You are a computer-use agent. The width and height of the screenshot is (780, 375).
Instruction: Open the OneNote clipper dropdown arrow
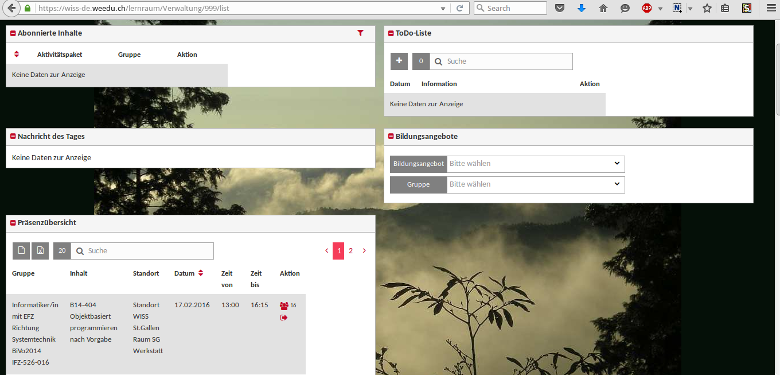(x=690, y=8)
